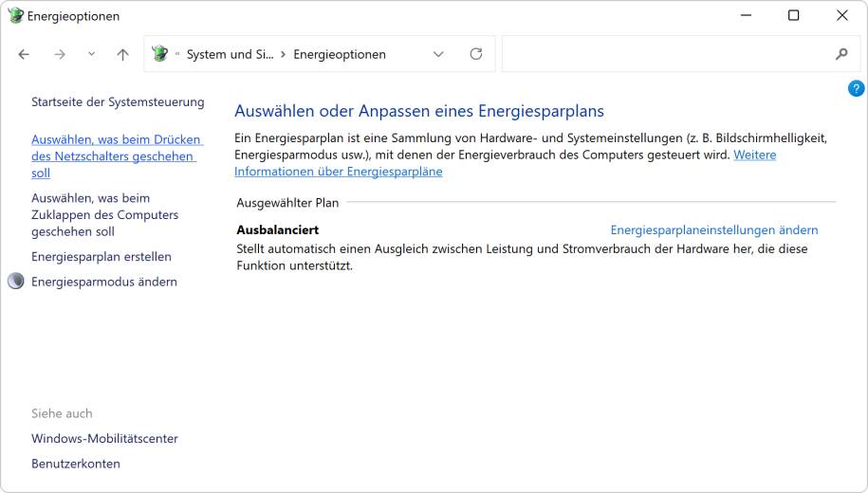Go up one level with the up arrow
The image size is (868, 493).
pyautogui.click(x=123, y=54)
